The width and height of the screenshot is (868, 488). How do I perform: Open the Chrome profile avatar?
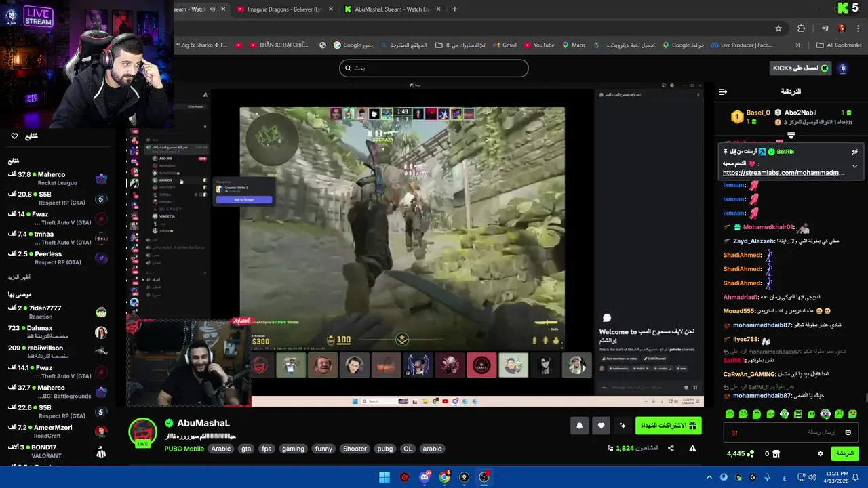point(842,28)
